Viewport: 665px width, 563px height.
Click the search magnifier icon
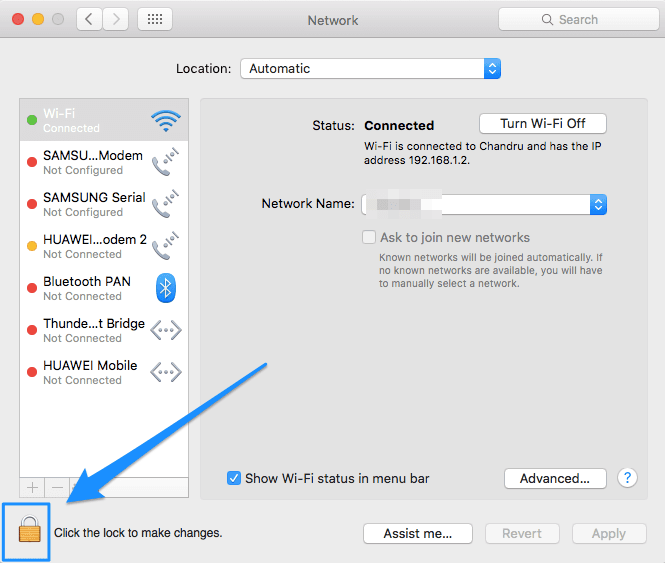[x=547, y=20]
